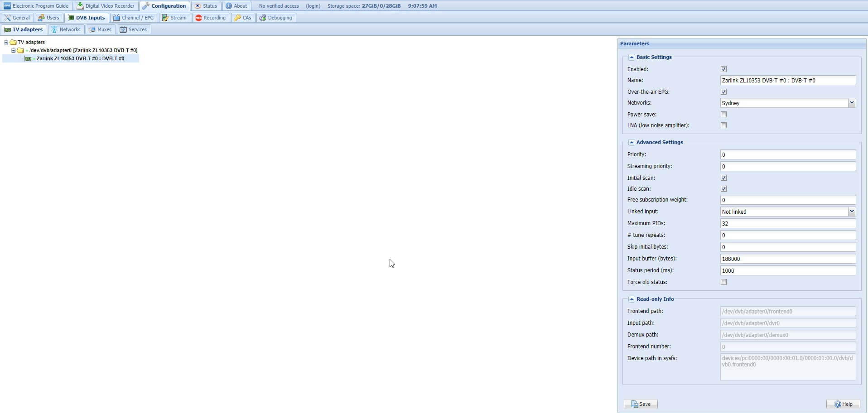Screen dimensions: 868x414
Task: Switch to the Muxes tab
Action: click(x=101, y=29)
